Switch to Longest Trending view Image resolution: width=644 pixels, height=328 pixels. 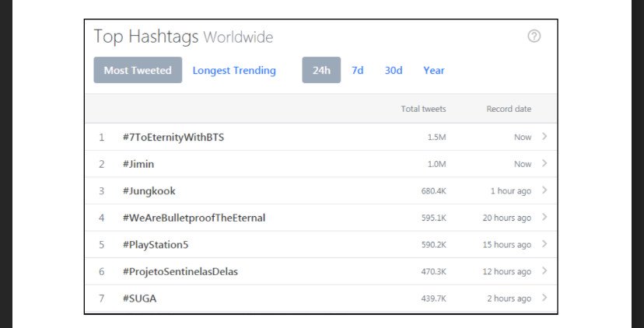(234, 70)
